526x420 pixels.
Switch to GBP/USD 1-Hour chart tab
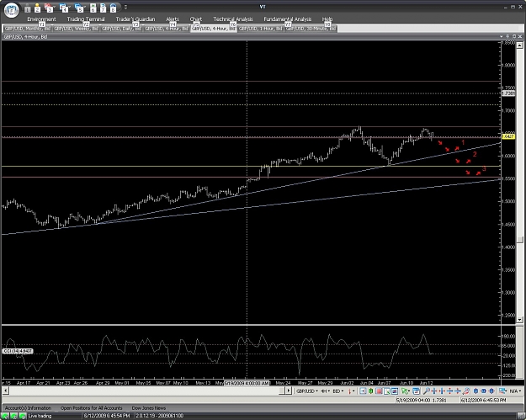(261, 29)
